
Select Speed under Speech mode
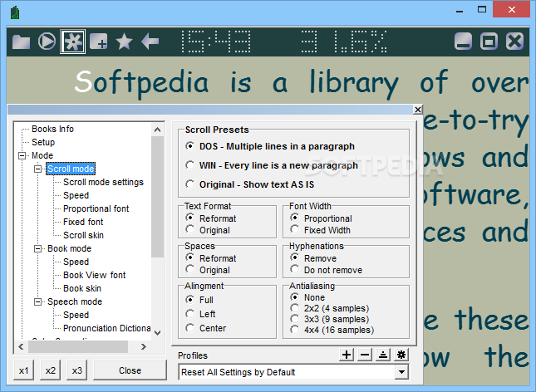point(76,315)
